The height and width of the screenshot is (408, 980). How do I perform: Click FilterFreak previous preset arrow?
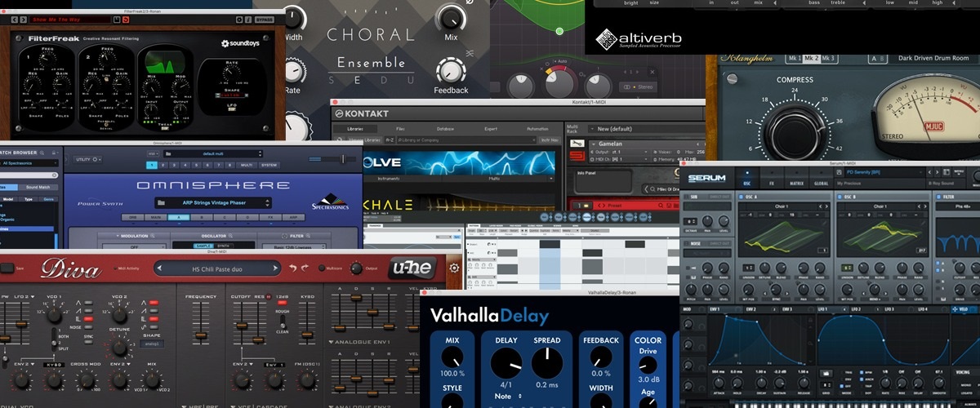click(15, 20)
